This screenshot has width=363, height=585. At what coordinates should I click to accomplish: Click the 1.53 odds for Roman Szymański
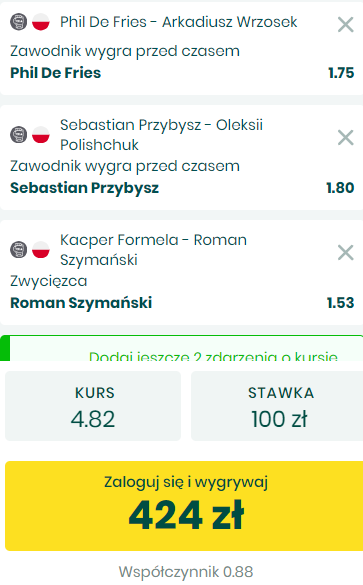pos(341,303)
